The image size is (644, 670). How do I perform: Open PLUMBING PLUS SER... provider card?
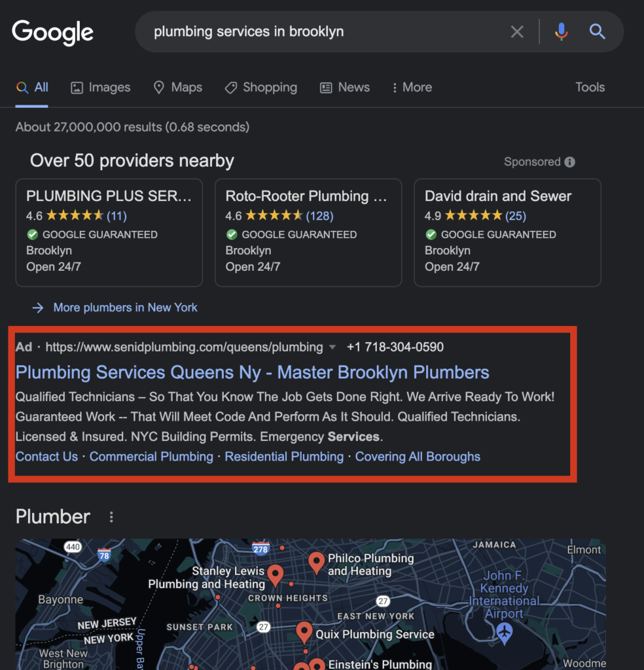109,232
